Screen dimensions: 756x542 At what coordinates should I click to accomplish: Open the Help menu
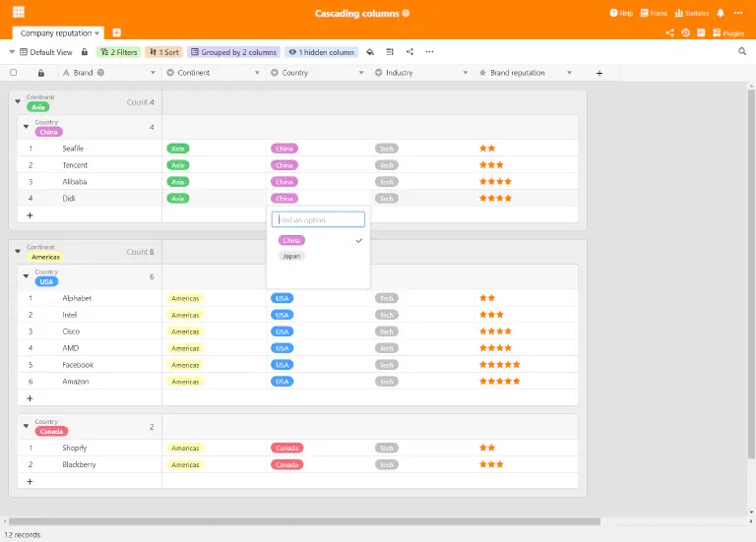(x=621, y=13)
